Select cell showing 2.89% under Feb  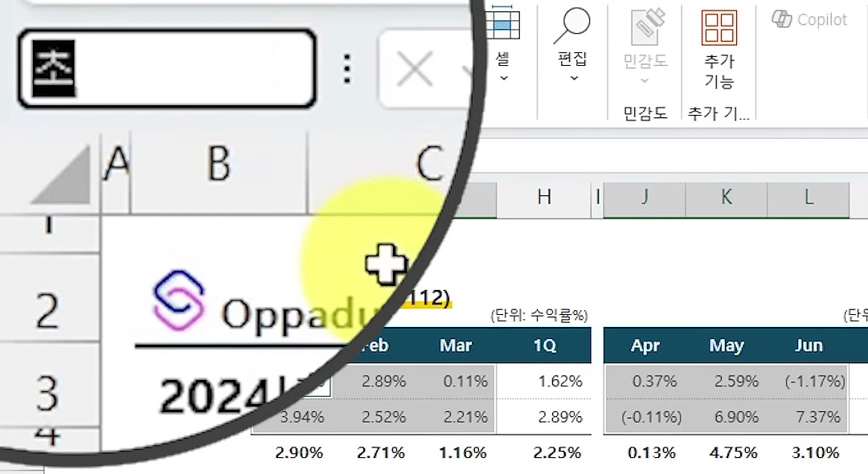pyautogui.click(x=383, y=381)
